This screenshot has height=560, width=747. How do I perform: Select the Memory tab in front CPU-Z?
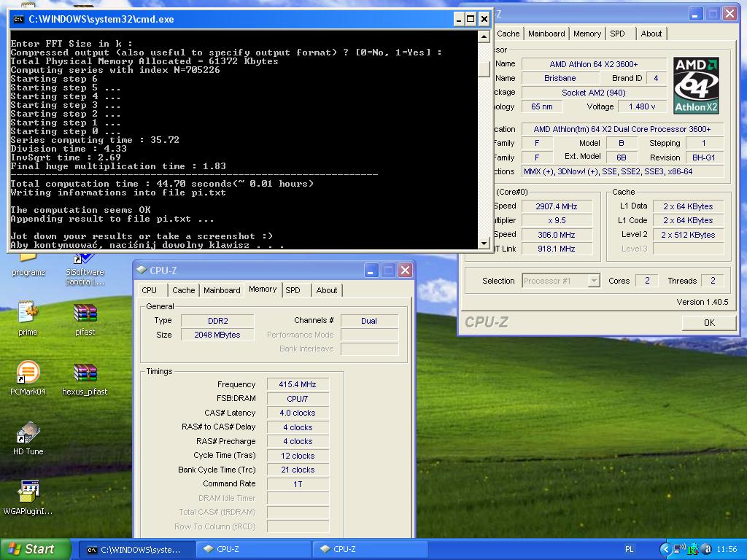pyautogui.click(x=263, y=289)
